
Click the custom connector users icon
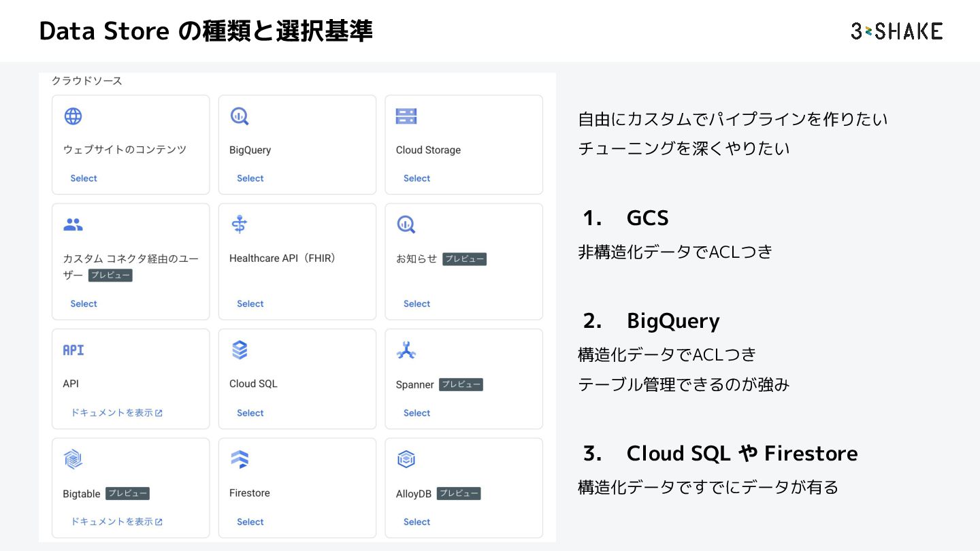coord(73,224)
